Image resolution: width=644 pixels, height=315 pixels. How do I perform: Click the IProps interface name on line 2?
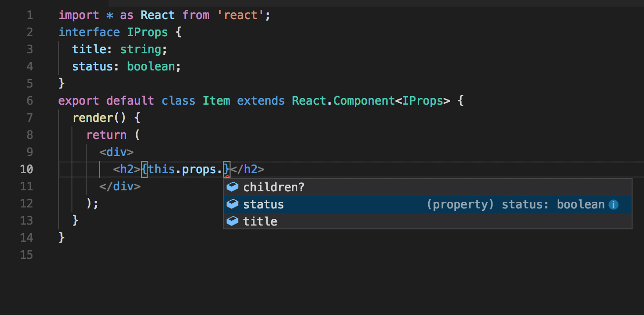148,32
